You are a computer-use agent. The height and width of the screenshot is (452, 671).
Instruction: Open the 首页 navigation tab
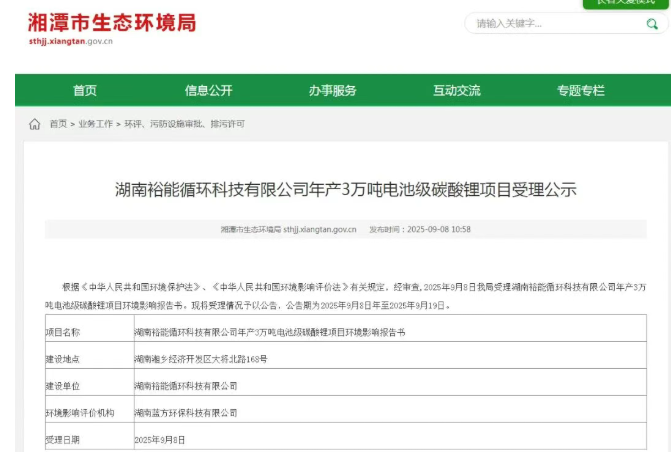[85, 91]
